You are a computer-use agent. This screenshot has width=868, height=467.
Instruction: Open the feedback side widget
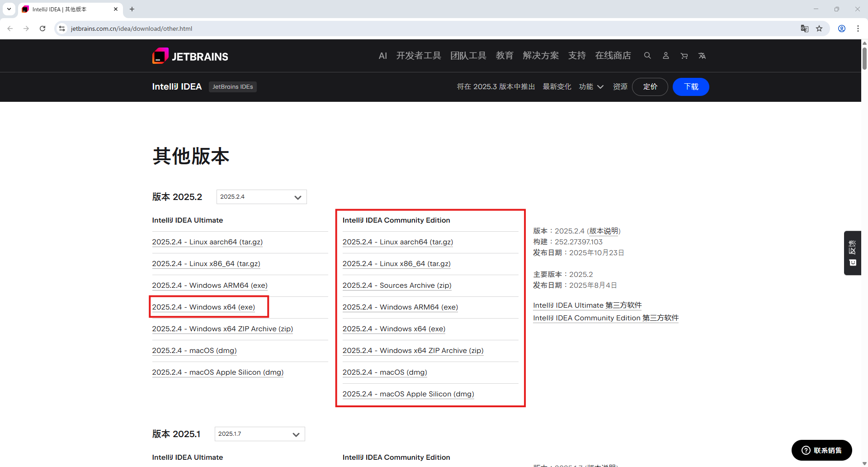(x=853, y=253)
